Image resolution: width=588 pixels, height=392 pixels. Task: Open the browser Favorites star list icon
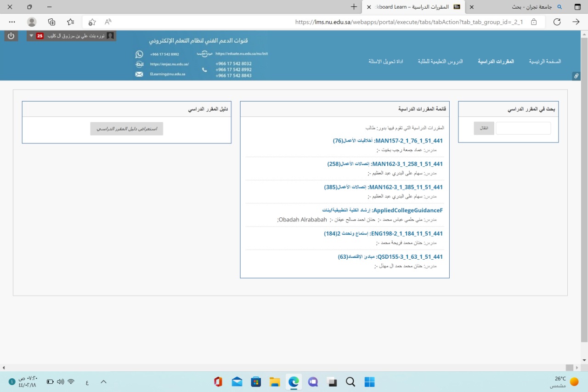(x=70, y=22)
